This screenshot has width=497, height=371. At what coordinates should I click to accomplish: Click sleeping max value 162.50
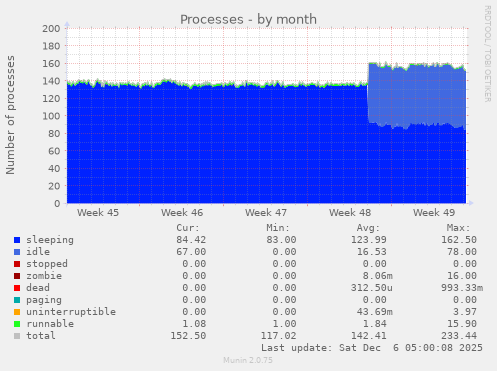pos(459,240)
